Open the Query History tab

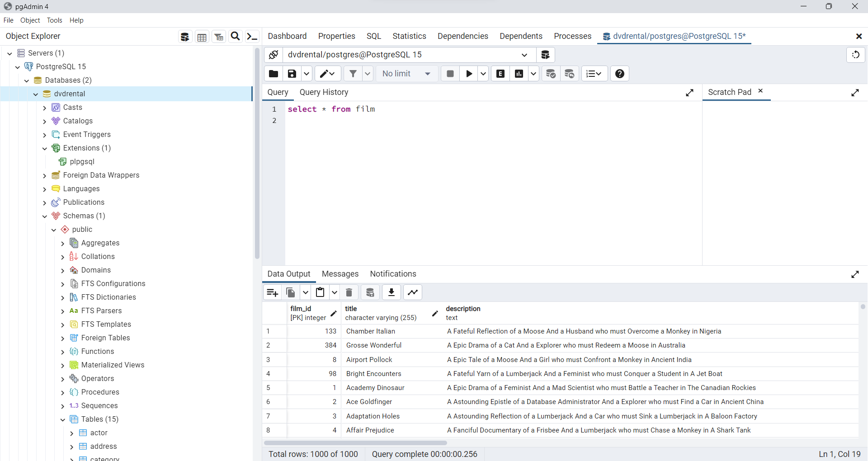324,92
